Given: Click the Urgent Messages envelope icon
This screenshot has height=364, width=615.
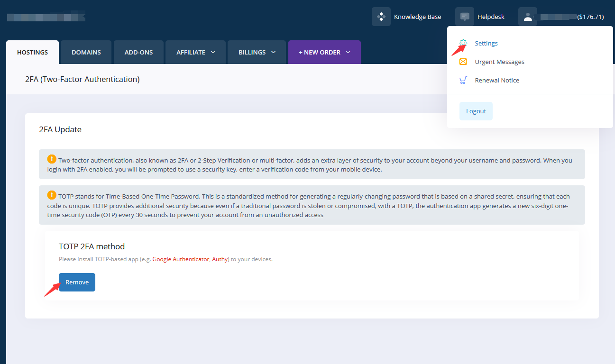Looking at the screenshot, I should tap(464, 62).
